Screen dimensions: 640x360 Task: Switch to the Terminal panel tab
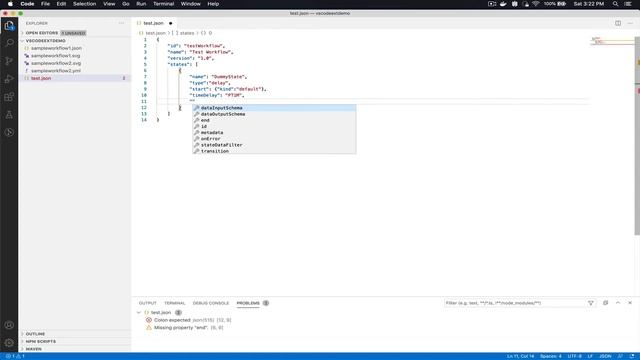(x=175, y=303)
